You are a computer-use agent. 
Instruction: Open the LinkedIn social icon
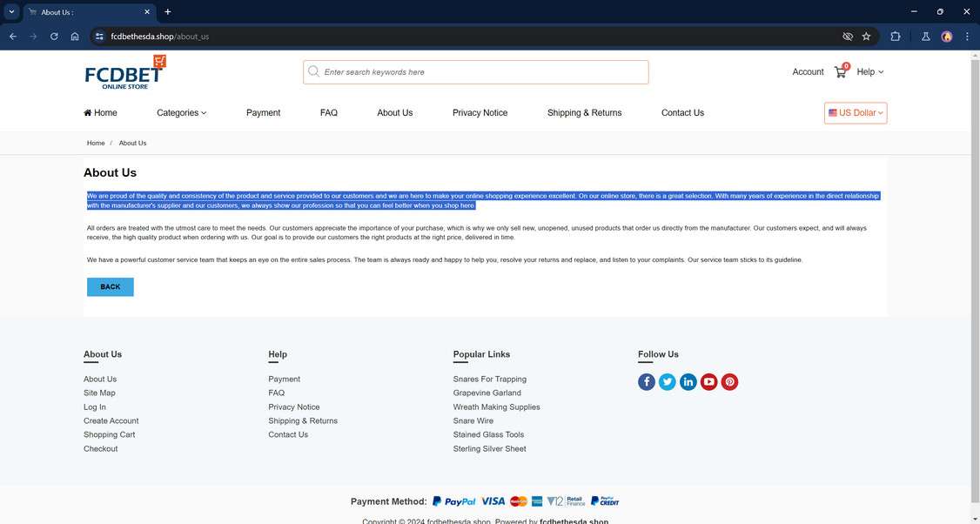pyautogui.click(x=688, y=381)
